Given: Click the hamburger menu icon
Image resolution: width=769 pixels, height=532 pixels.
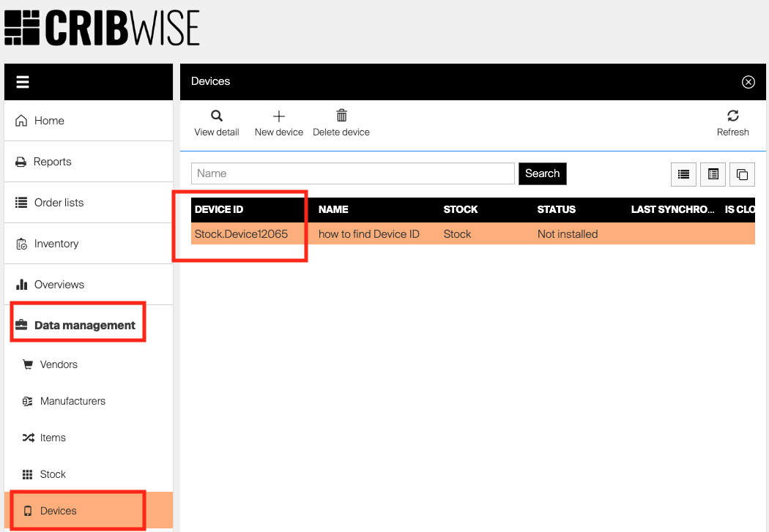Looking at the screenshot, I should click(x=23, y=82).
